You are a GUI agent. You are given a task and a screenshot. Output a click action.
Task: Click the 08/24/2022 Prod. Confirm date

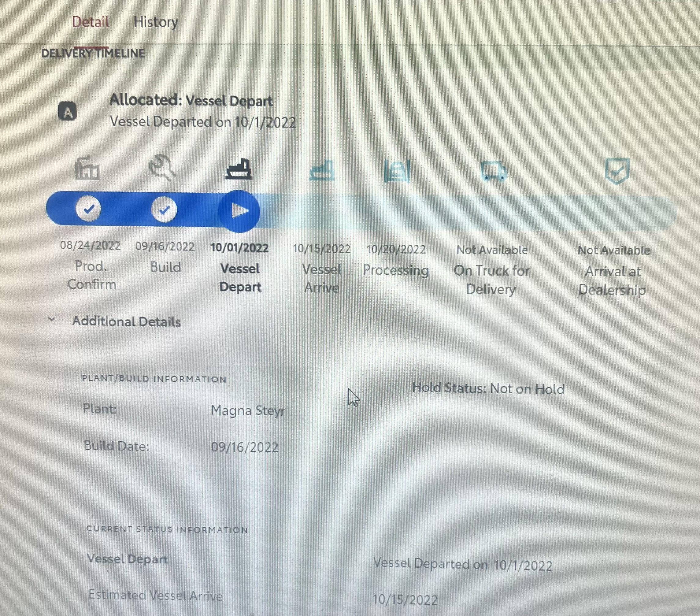click(90, 246)
